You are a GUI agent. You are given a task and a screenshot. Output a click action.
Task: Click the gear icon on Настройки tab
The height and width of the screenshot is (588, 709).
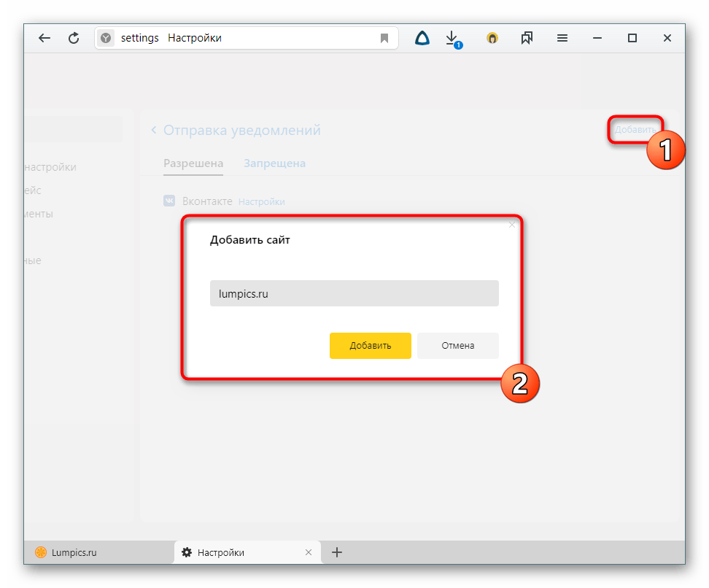point(186,552)
